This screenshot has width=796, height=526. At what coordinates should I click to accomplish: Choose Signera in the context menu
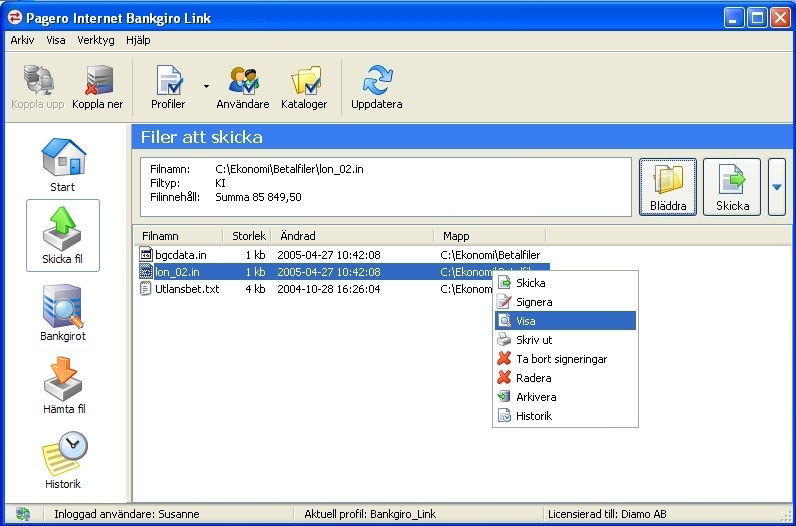pyautogui.click(x=566, y=302)
